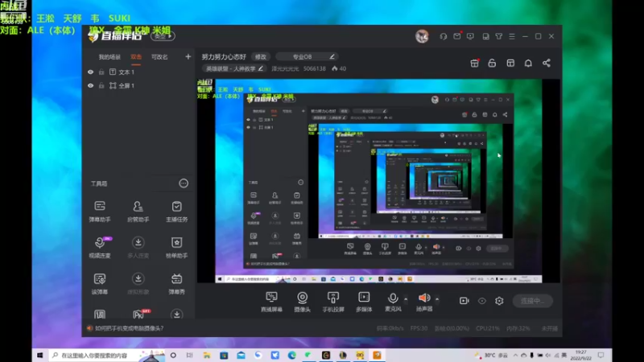Viewport: 644px width, 362px height.
Task: Open the 弹幕秀 danmaku show tool
Action: 176,284
